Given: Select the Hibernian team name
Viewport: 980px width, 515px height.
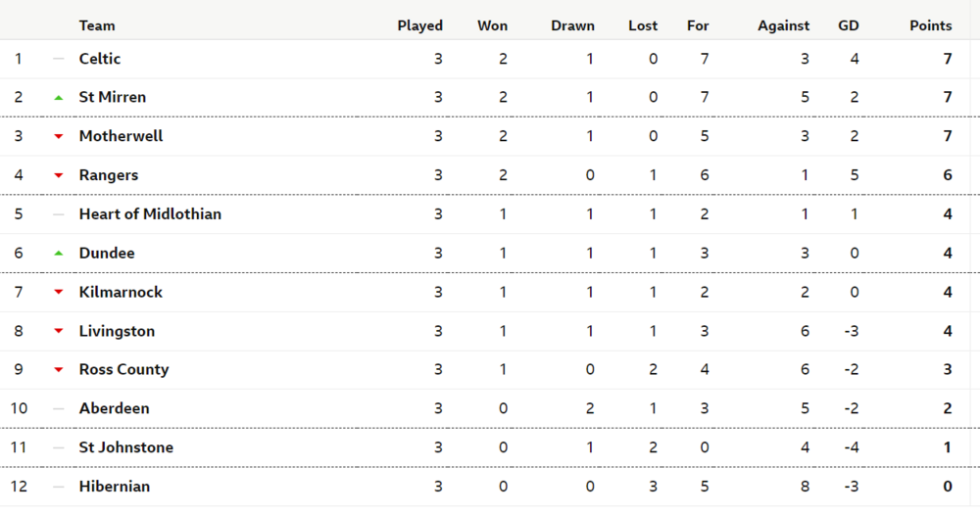Looking at the screenshot, I should 115,487.
